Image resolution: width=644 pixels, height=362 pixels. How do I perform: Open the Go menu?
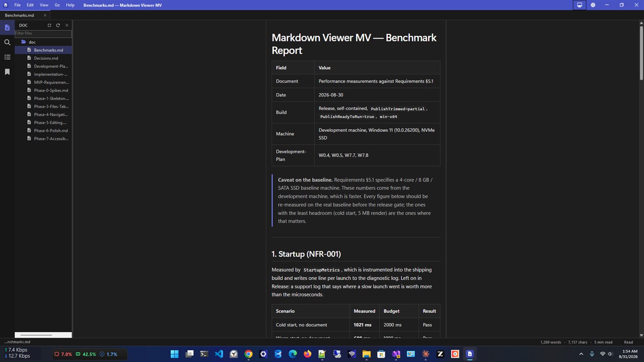click(57, 5)
